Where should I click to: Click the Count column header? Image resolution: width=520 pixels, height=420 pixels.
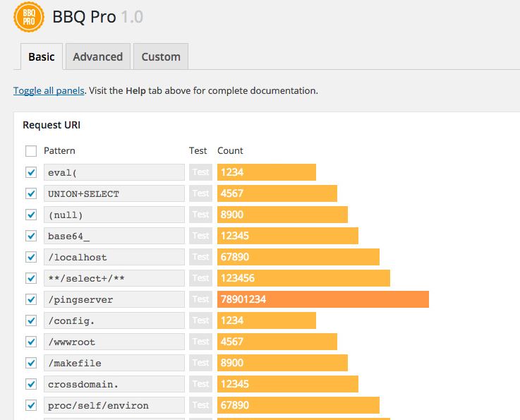tap(230, 150)
